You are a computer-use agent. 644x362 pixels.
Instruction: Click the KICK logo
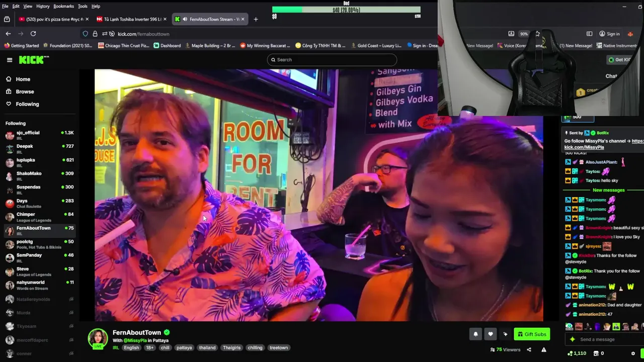coord(34,60)
